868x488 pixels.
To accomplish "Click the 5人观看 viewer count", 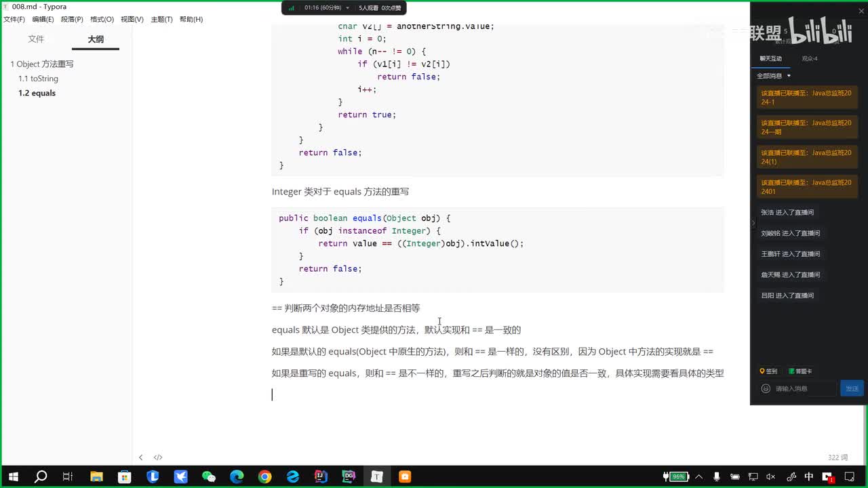I will pyautogui.click(x=368, y=8).
